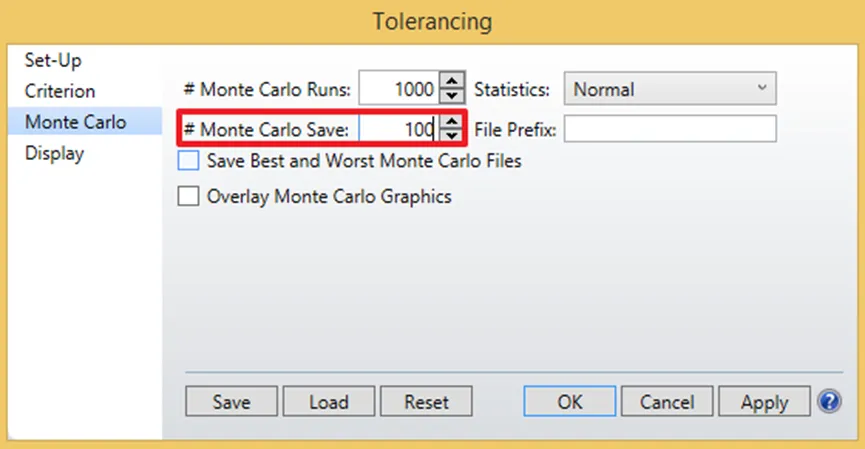Focus the Monte Carlo Runs number field
The width and height of the screenshot is (865, 449).
[399, 88]
